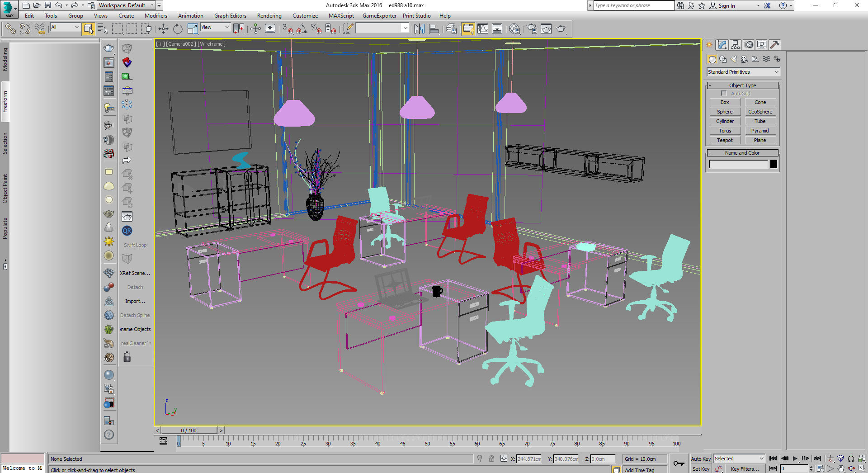868x473 pixels.
Task: Toggle Set Key mode
Action: [701, 469]
